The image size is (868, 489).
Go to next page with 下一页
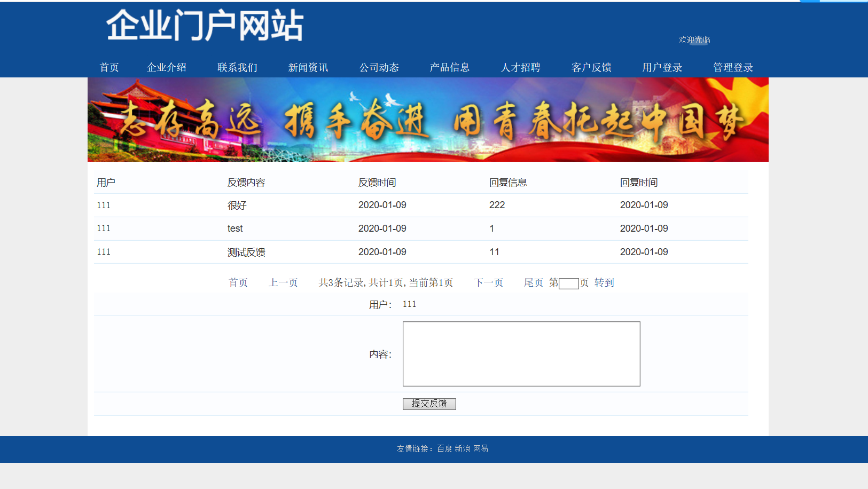tap(489, 282)
